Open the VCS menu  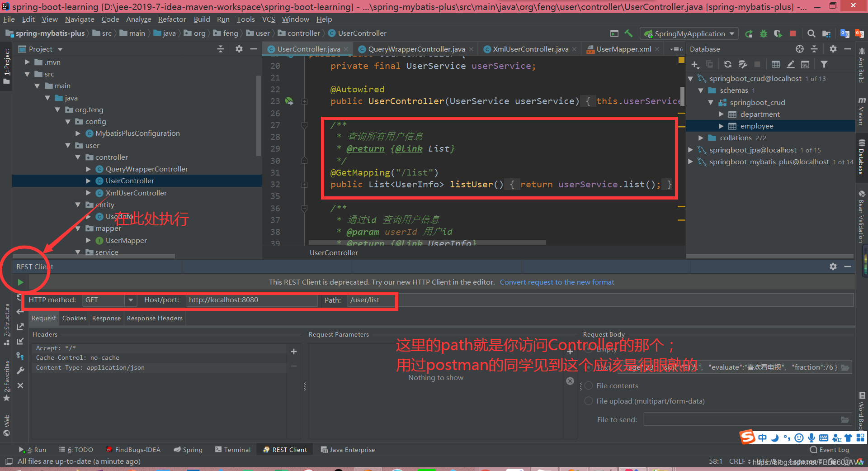(x=269, y=19)
